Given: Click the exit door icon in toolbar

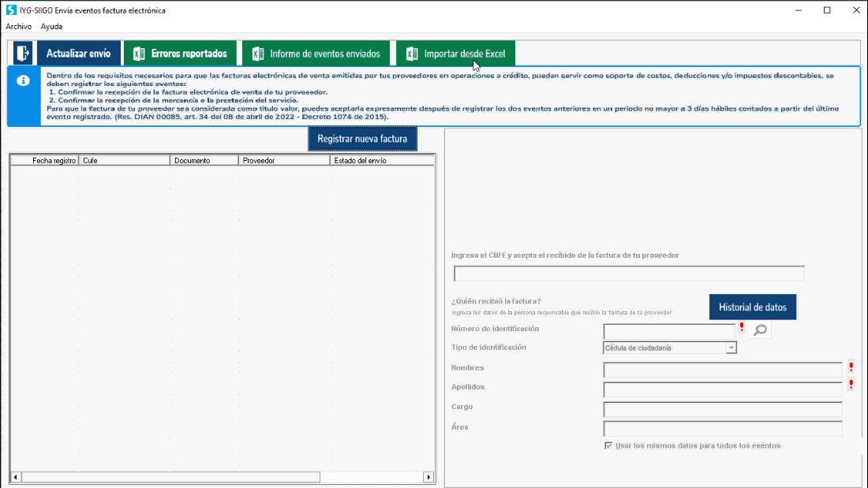Looking at the screenshot, I should (23, 53).
